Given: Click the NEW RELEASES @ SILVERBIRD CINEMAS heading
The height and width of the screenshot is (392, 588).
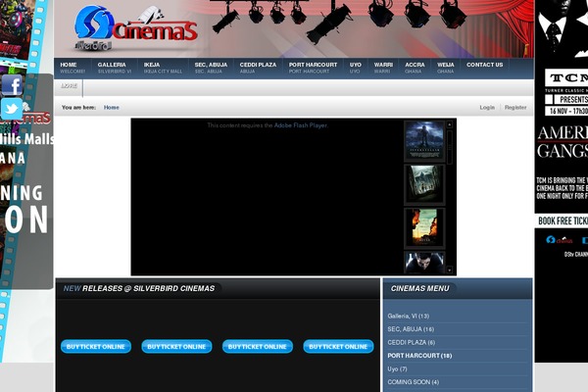Looking at the screenshot, I should tap(139, 288).
